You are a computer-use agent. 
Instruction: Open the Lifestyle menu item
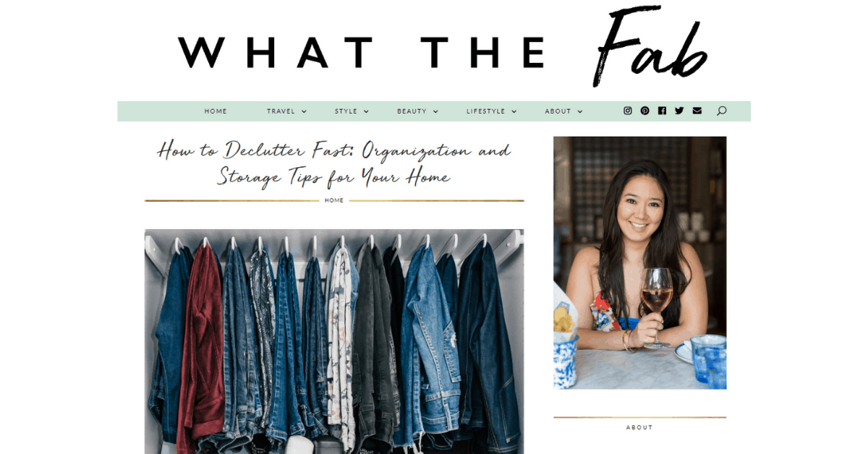[486, 111]
